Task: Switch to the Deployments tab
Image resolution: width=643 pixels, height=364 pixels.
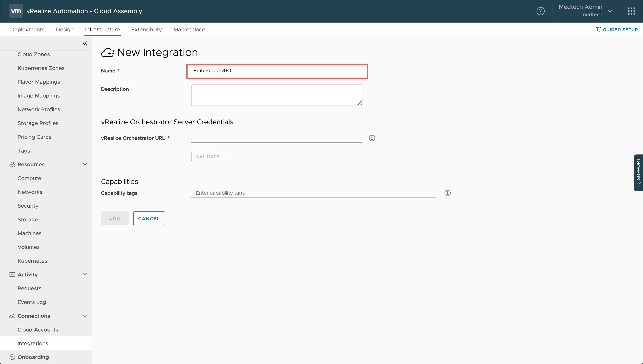Action: click(27, 29)
